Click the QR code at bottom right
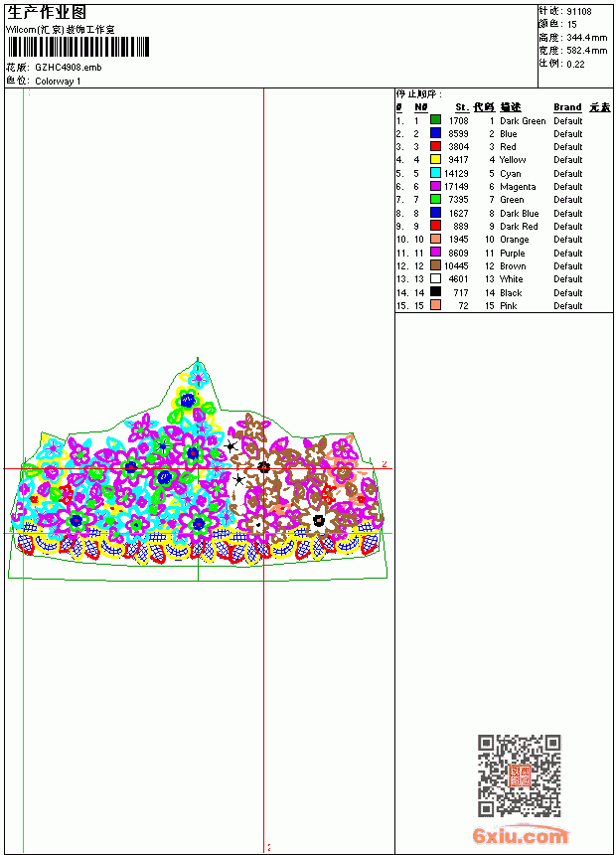 click(519, 775)
